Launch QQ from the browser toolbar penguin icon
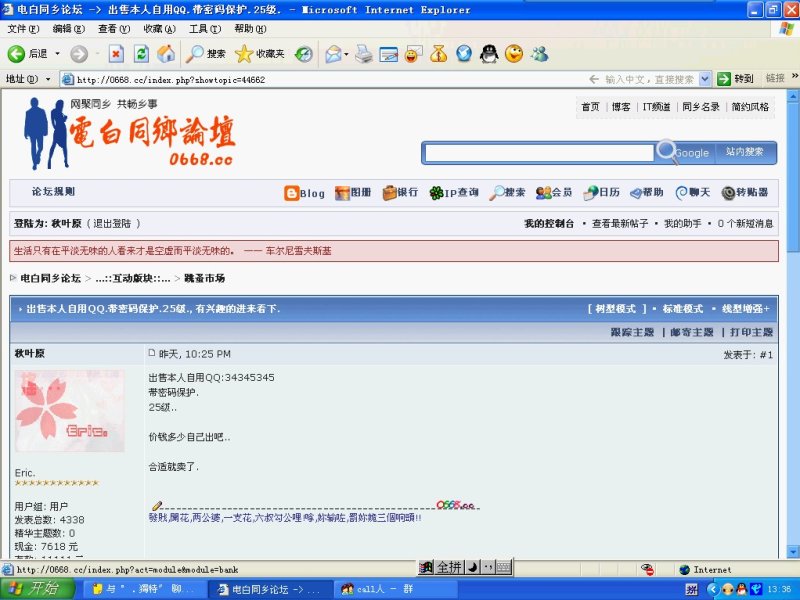Viewport: 800px width, 600px height. (488, 53)
